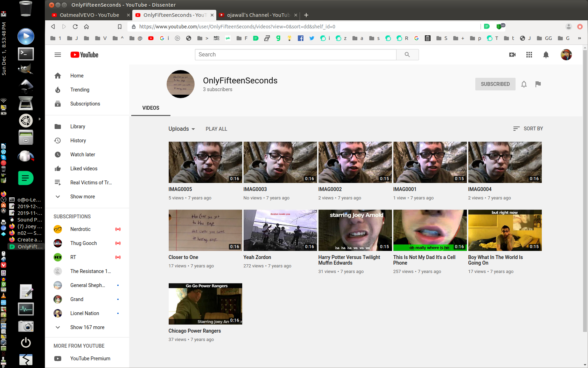Click the Subscribed button

(495, 84)
